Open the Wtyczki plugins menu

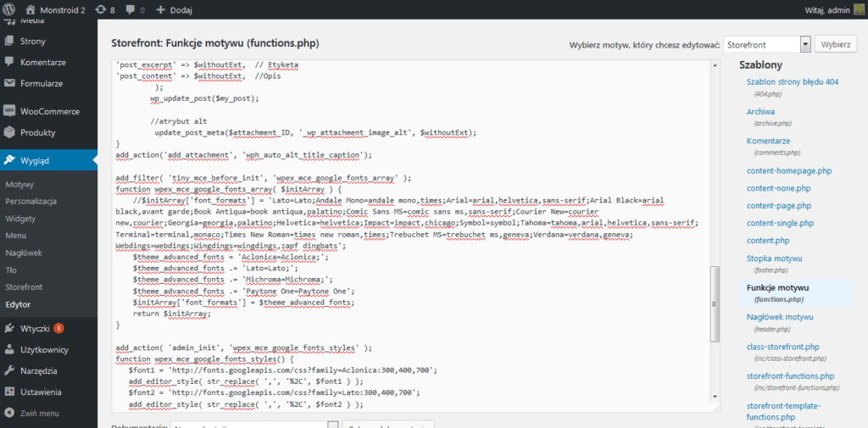point(36,328)
